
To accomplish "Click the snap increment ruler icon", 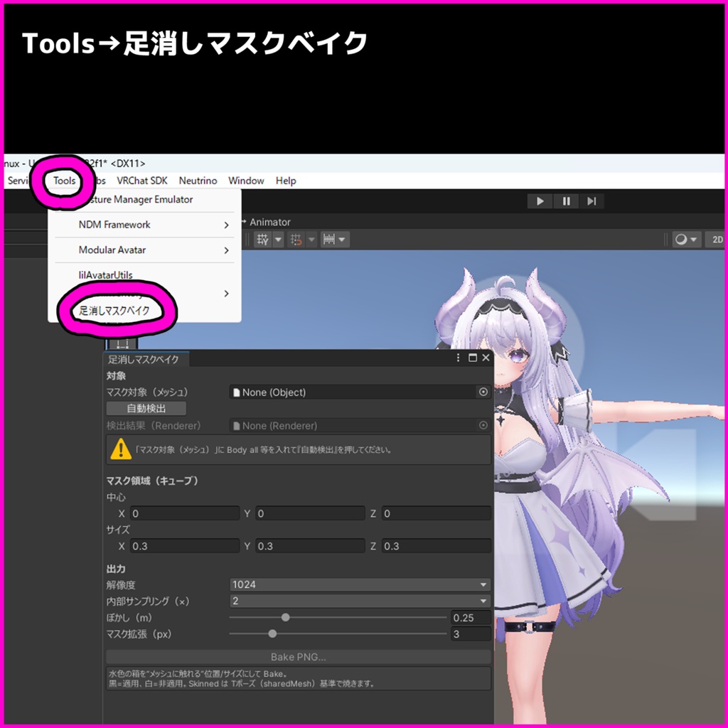I will point(328,240).
